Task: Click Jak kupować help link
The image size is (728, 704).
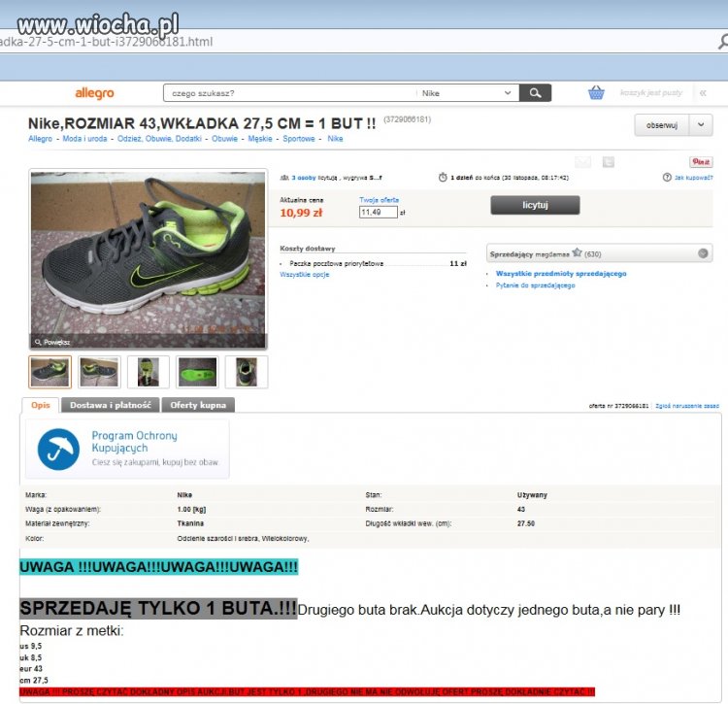Action: click(x=693, y=178)
